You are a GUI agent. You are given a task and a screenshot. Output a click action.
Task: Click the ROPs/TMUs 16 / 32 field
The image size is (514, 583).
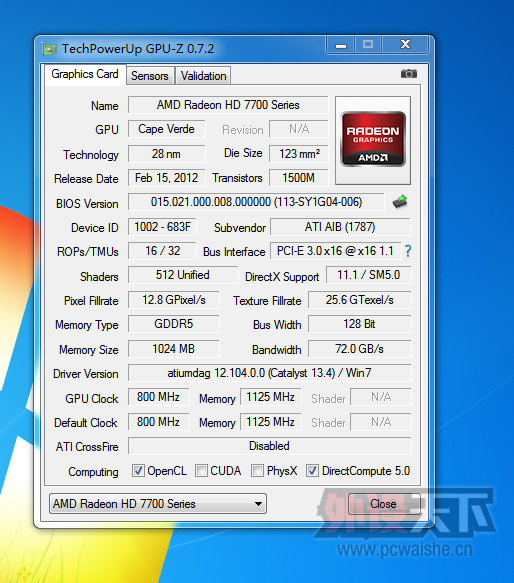pyautogui.click(x=162, y=251)
